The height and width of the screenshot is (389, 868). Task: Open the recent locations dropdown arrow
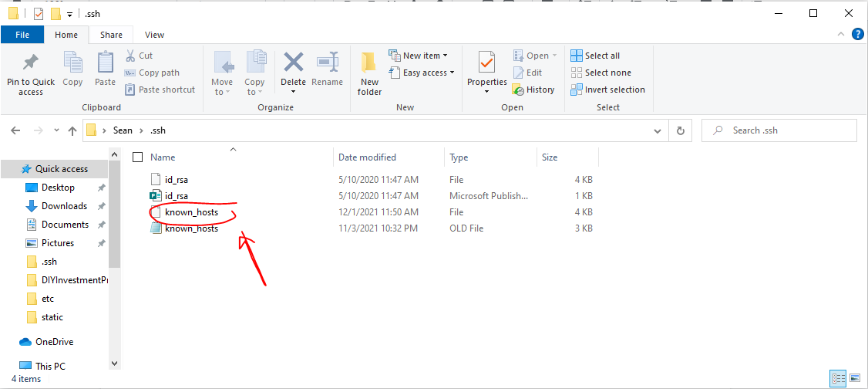(x=56, y=130)
